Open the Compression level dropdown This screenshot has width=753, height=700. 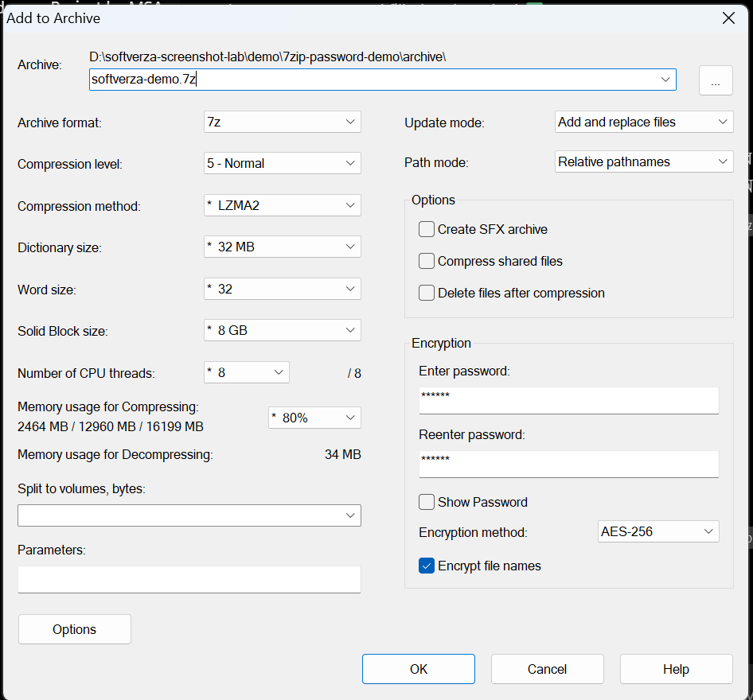coord(283,163)
